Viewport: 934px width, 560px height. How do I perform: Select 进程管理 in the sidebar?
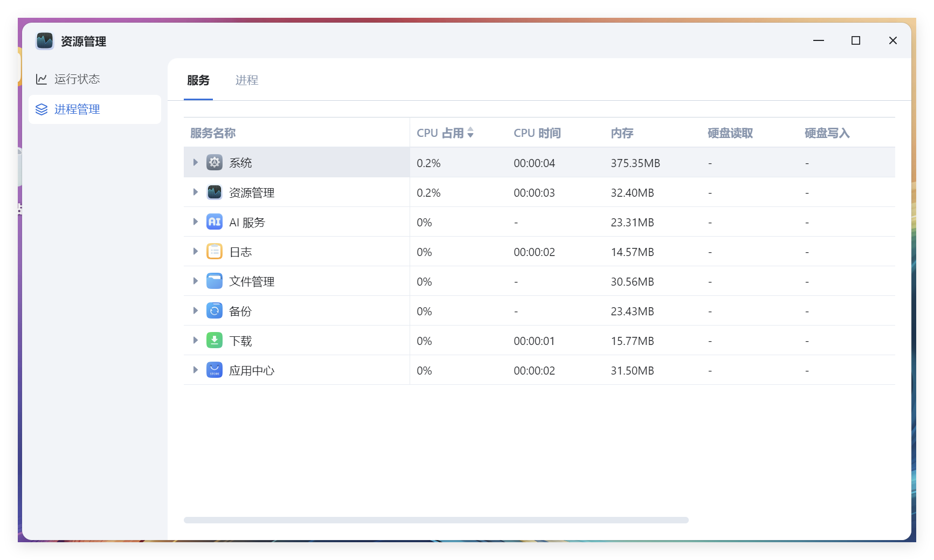(x=95, y=109)
